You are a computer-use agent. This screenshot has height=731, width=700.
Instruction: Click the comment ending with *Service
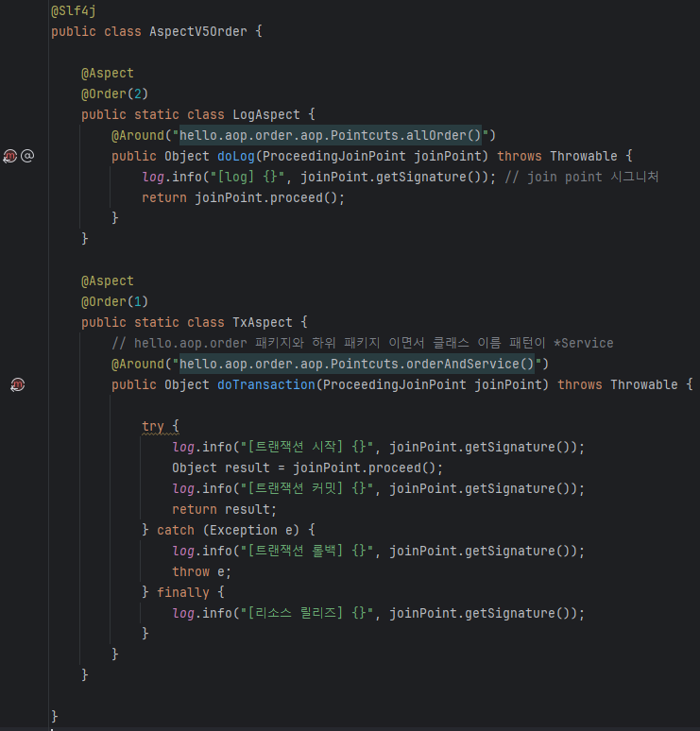(363, 343)
